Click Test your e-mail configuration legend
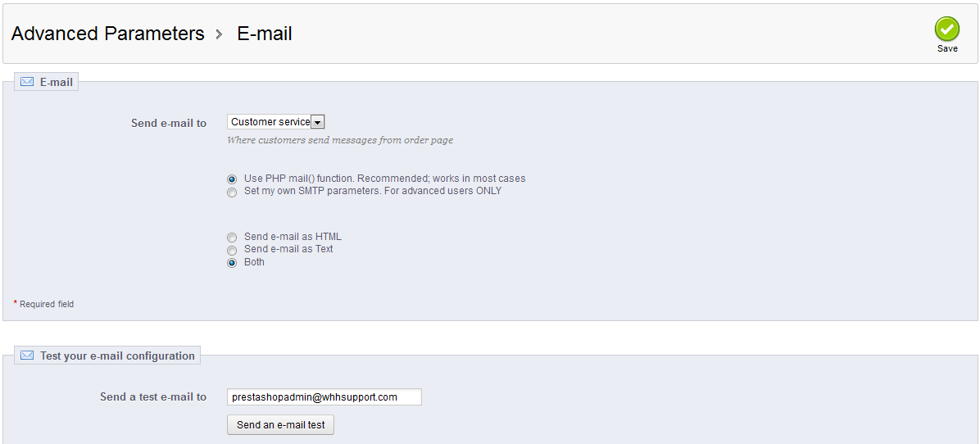This screenshot has height=444, width=980. (117, 356)
